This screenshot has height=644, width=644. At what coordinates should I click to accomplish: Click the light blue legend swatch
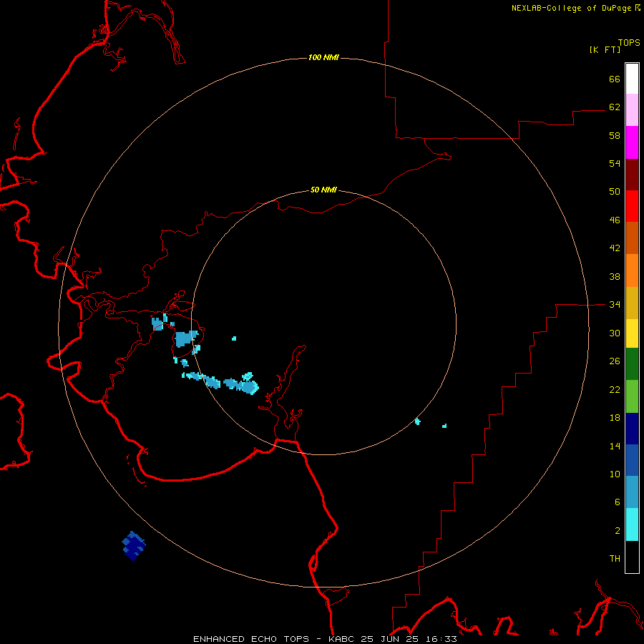pos(632,492)
